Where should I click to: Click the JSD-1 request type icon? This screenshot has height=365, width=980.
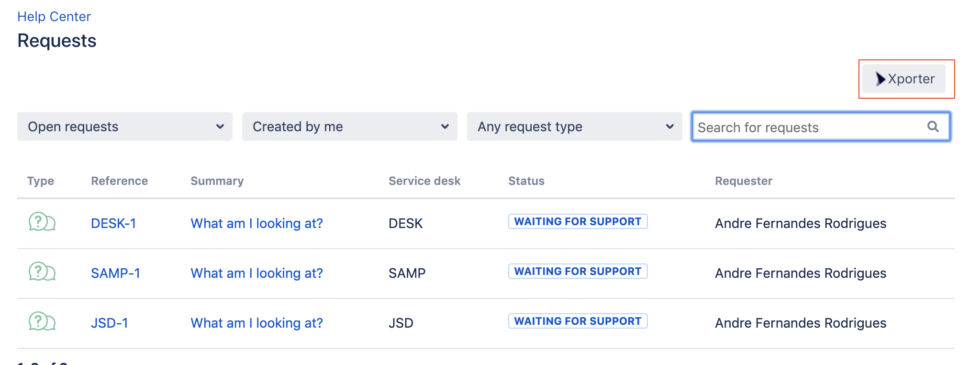42,322
